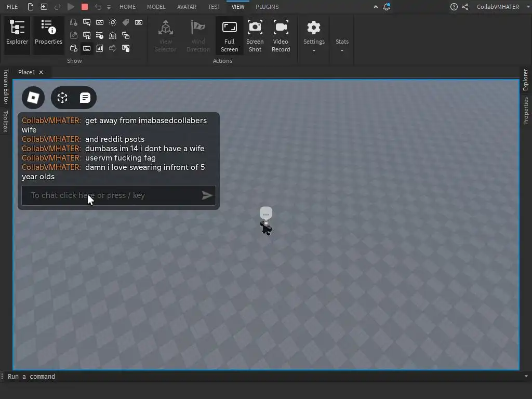Select the Place1 document tab
532x399 pixels.
(26, 72)
